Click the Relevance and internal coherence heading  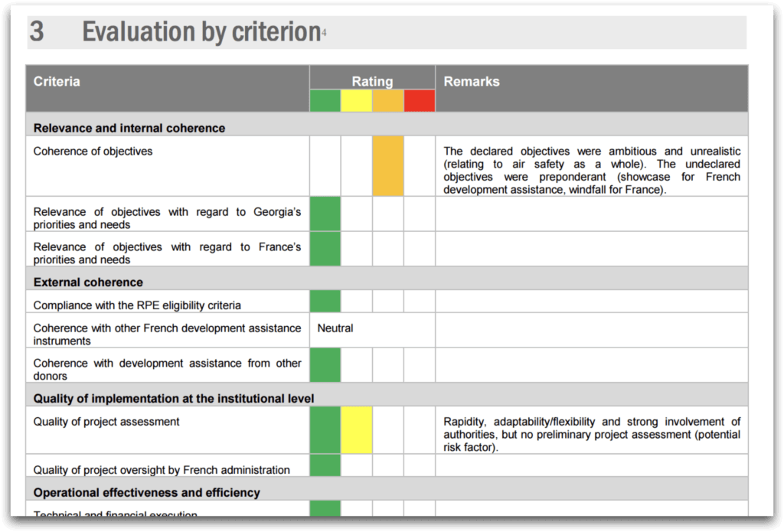pyautogui.click(x=129, y=129)
